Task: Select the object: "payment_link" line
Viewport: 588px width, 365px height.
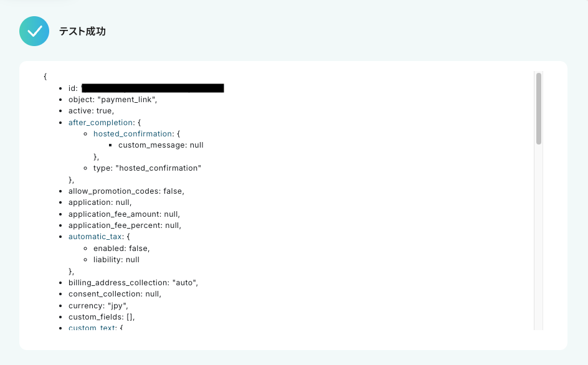Action: pos(113,100)
